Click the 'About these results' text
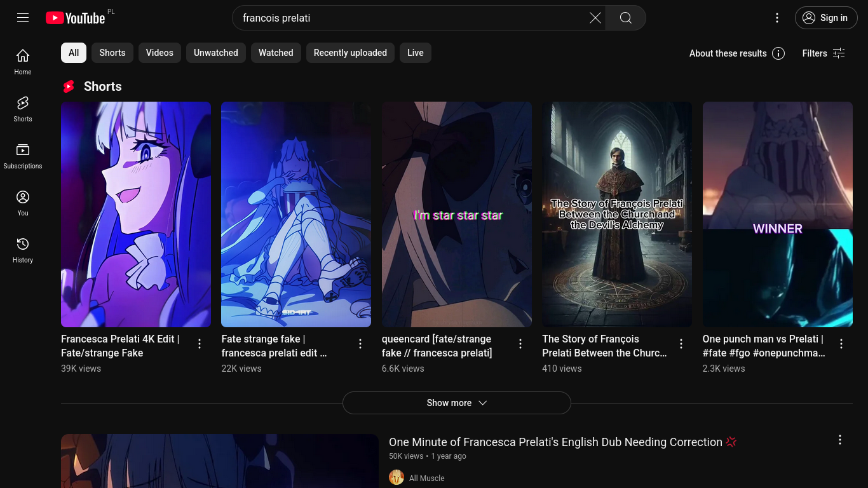 [x=728, y=53]
